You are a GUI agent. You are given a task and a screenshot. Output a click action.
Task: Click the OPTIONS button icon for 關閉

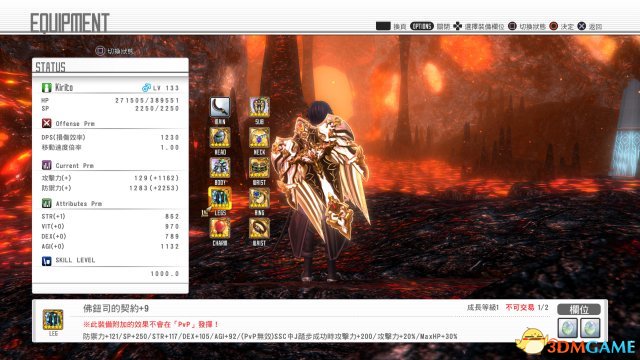[x=422, y=26]
